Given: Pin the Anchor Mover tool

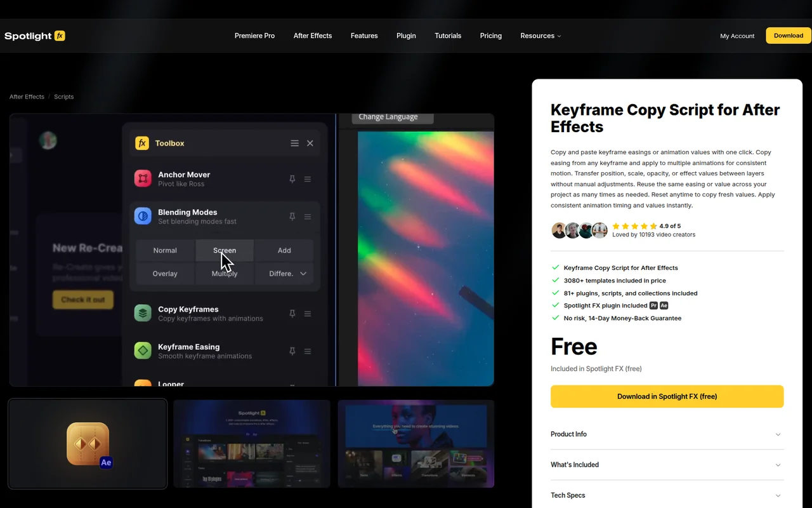Looking at the screenshot, I should coord(292,179).
